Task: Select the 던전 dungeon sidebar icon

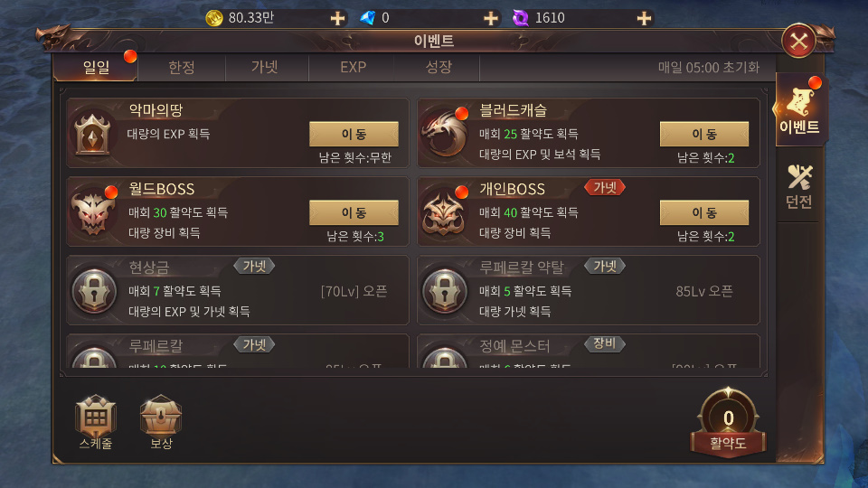Action: click(x=798, y=186)
